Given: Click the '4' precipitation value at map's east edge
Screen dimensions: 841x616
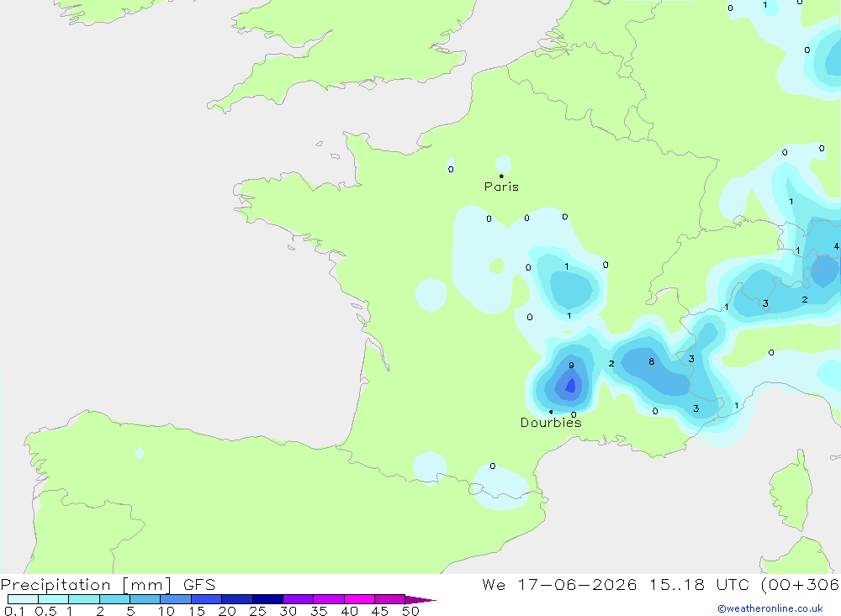Looking at the screenshot, I should point(836,246).
